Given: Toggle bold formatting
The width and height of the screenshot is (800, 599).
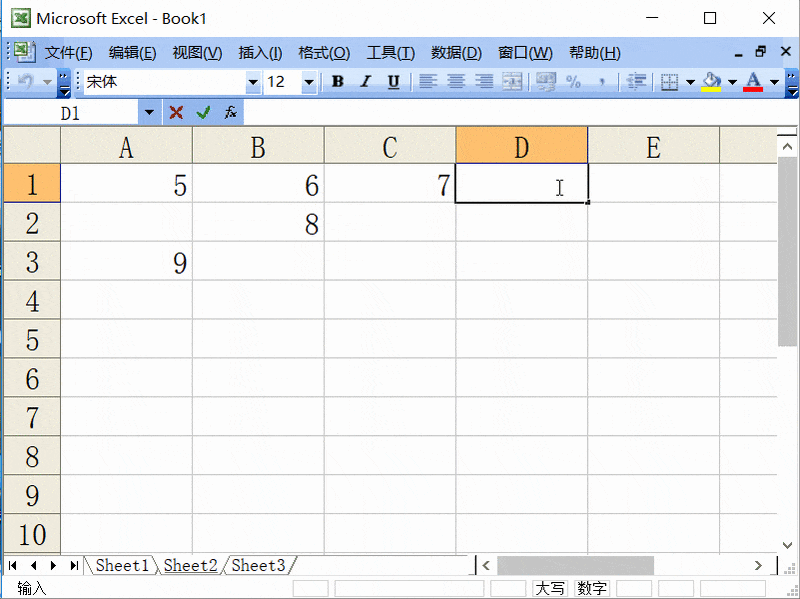Looking at the screenshot, I should (337, 82).
